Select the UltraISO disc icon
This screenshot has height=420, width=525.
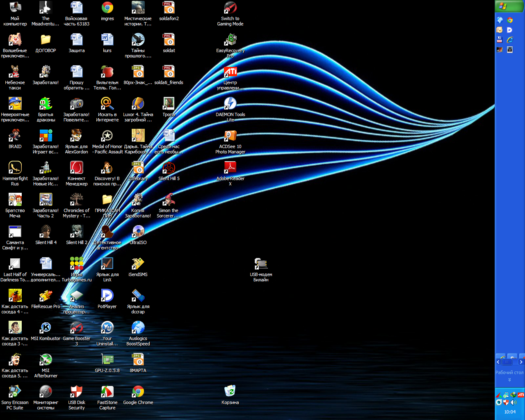(x=138, y=232)
